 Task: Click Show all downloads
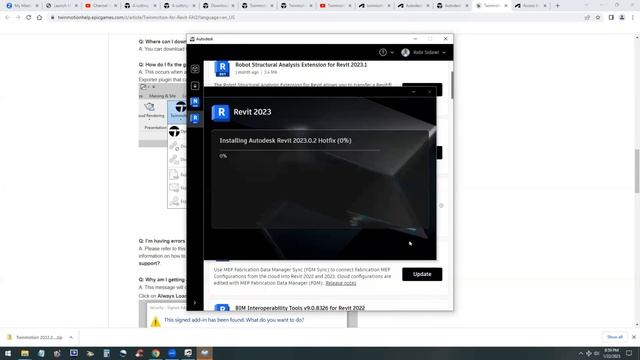point(615,337)
